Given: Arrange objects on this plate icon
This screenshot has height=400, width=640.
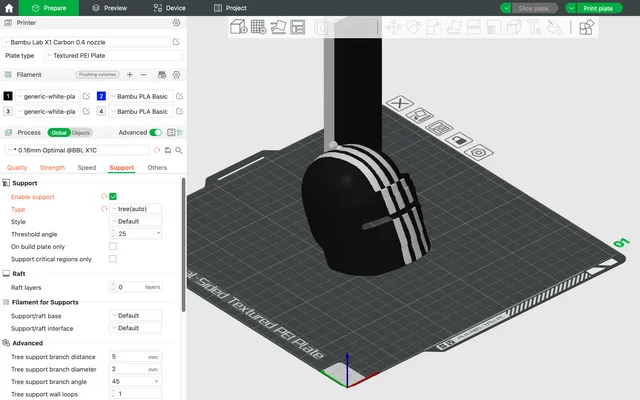Looking at the screenshot, I should [x=439, y=128].
